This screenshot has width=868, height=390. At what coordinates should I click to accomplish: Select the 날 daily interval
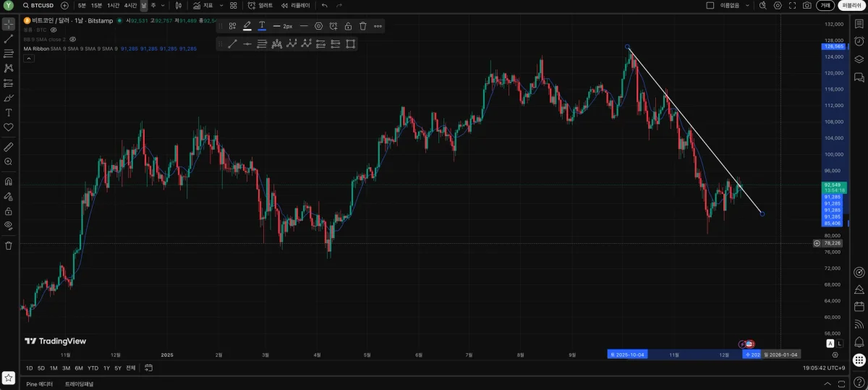(x=144, y=5)
